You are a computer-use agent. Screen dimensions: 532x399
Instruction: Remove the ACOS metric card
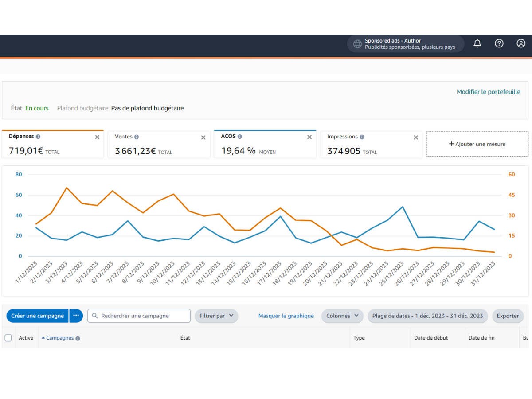click(309, 137)
